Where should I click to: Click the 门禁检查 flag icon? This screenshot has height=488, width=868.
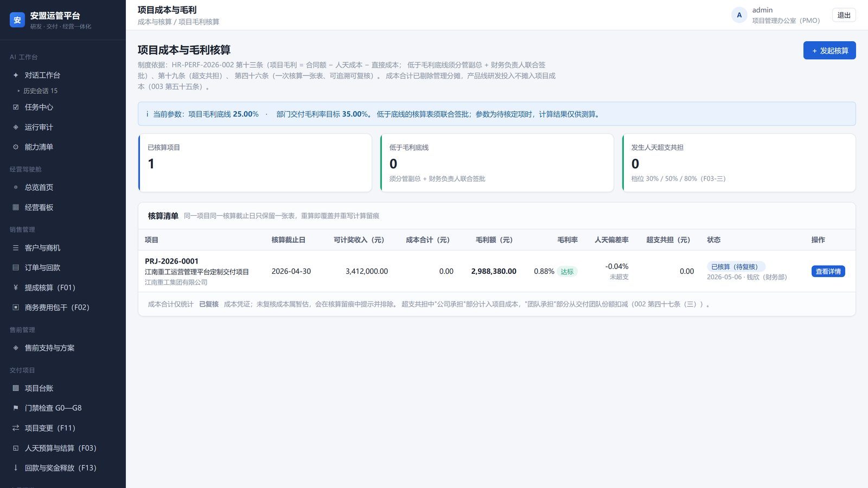16,408
